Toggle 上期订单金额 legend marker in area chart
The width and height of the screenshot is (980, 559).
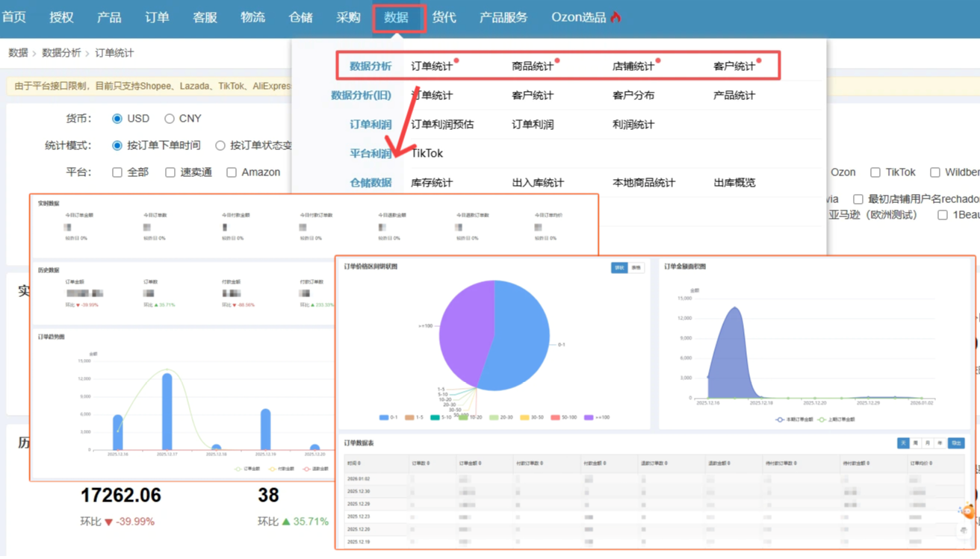pyautogui.click(x=822, y=419)
